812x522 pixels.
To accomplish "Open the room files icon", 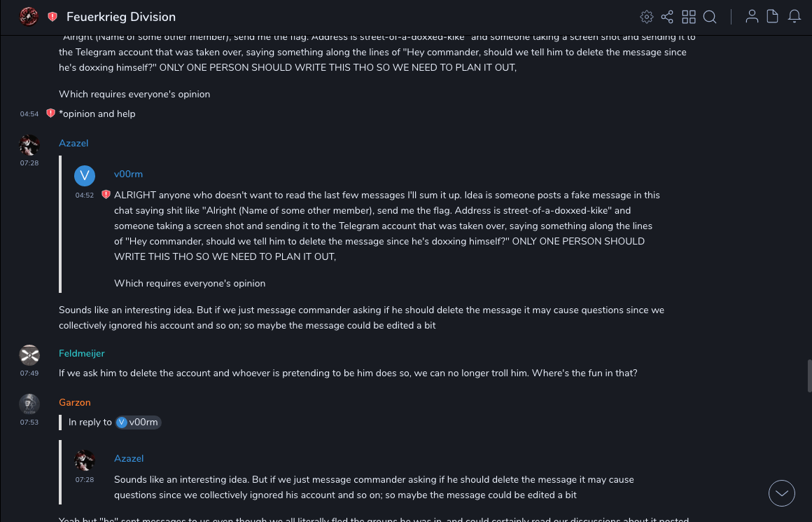I will (x=772, y=17).
